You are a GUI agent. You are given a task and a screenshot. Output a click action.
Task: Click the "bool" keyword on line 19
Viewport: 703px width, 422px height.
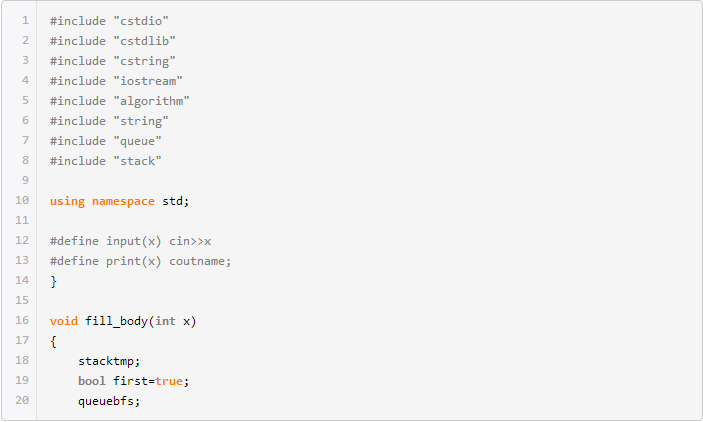92,381
